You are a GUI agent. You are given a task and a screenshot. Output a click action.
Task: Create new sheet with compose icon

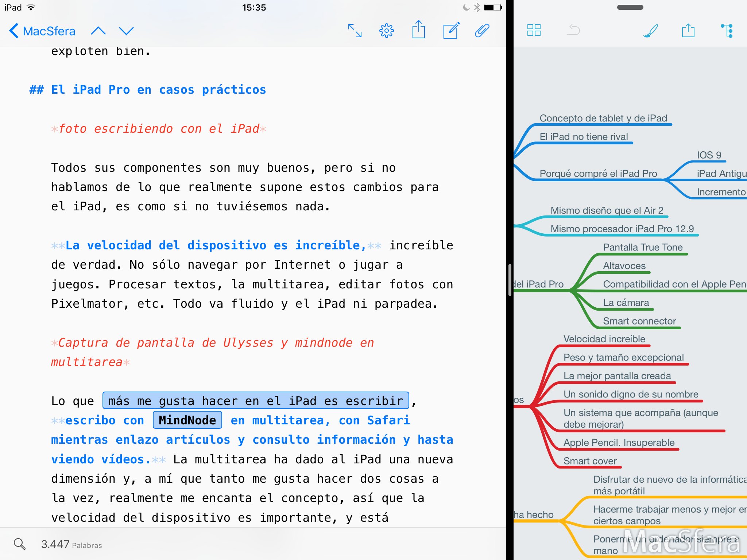click(451, 30)
